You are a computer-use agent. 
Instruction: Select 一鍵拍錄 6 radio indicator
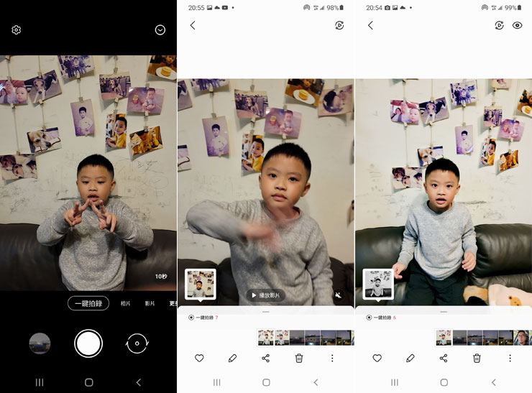[369, 317]
